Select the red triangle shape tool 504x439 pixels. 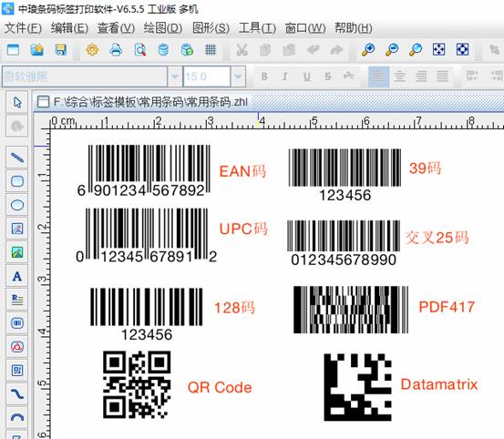17,347
